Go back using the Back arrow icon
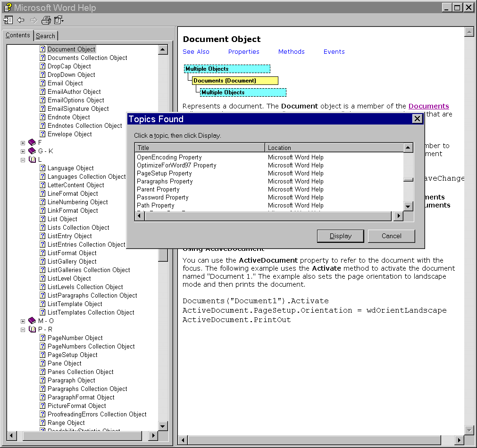This screenshot has width=477, height=448. [21, 20]
